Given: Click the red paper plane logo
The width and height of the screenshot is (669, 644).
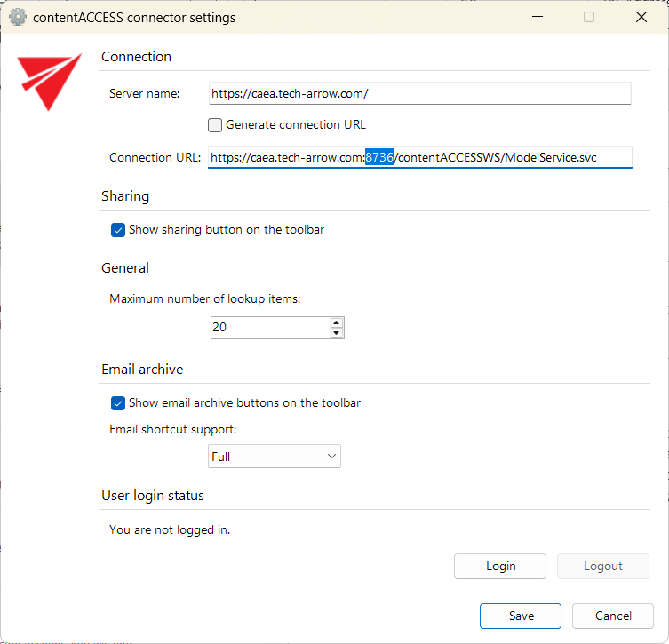Looking at the screenshot, I should coord(50,80).
